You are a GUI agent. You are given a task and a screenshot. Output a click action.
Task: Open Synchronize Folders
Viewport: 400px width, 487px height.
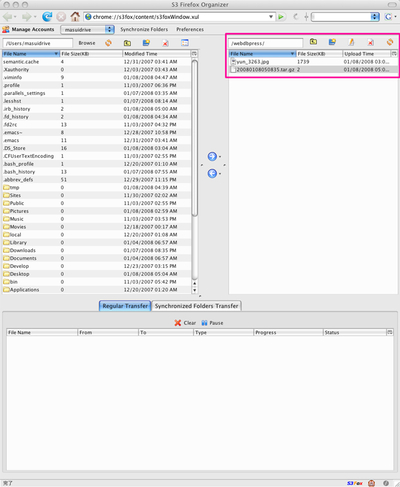(144, 29)
